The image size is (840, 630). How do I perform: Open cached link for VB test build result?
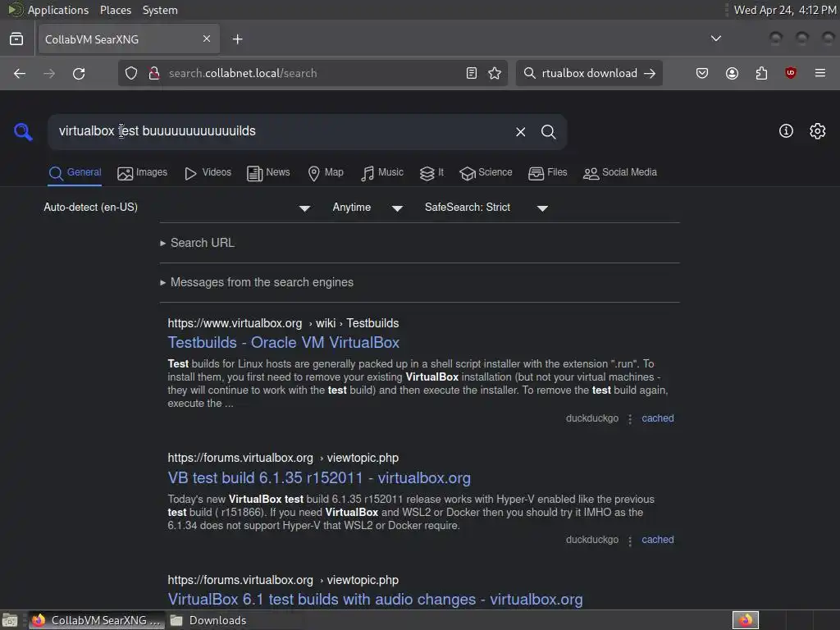coord(658,540)
